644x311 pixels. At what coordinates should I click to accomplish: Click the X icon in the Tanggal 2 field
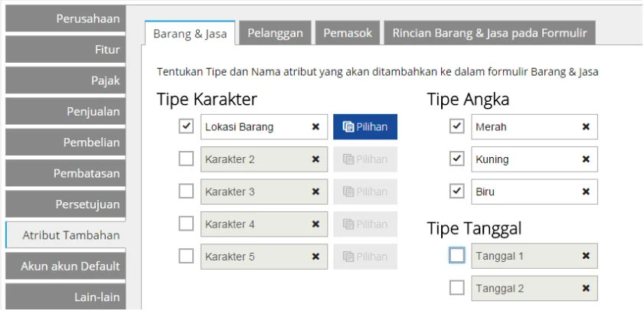(x=586, y=289)
